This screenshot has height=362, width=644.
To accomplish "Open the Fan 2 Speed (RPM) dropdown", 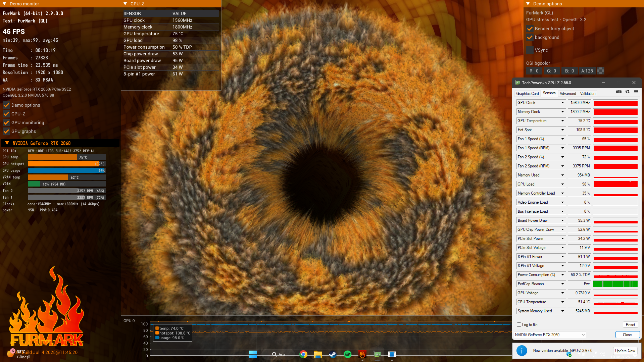I will pyautogui.click(x=562, y=166).
